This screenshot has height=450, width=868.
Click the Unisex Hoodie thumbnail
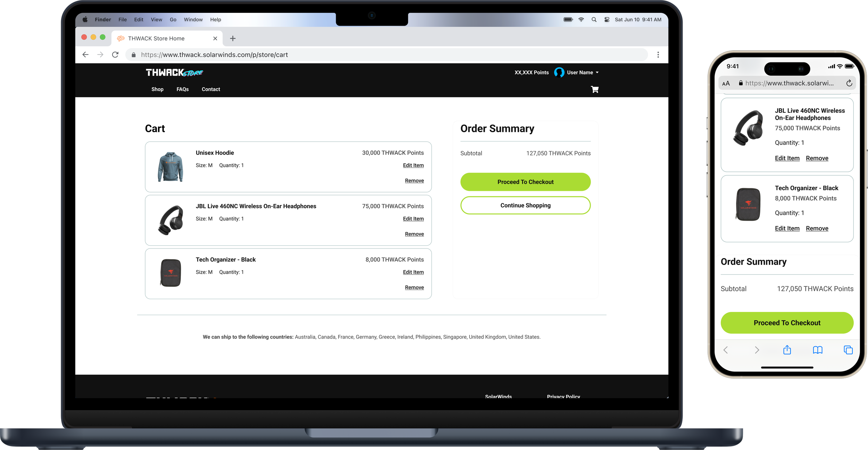point(170,167)
